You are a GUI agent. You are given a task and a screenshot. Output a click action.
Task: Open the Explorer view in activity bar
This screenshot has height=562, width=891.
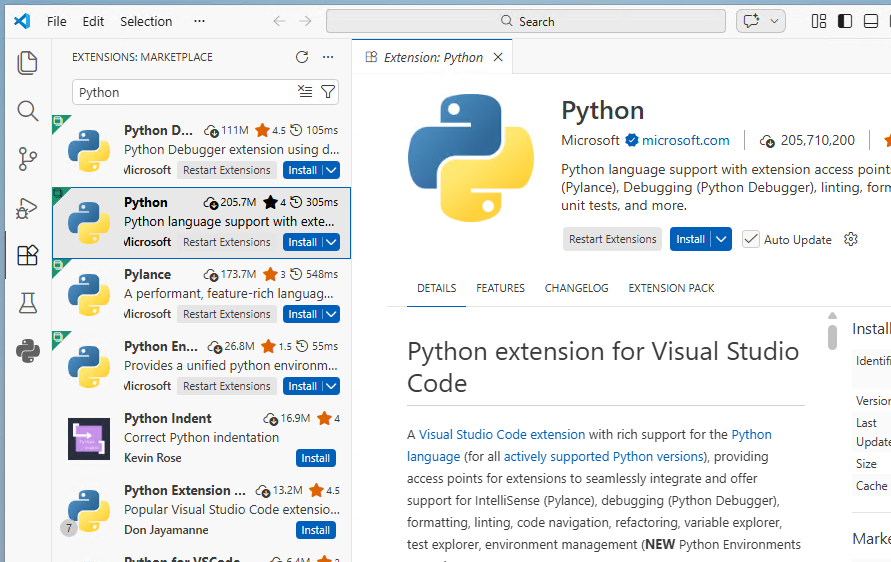[x=27, y=63]
